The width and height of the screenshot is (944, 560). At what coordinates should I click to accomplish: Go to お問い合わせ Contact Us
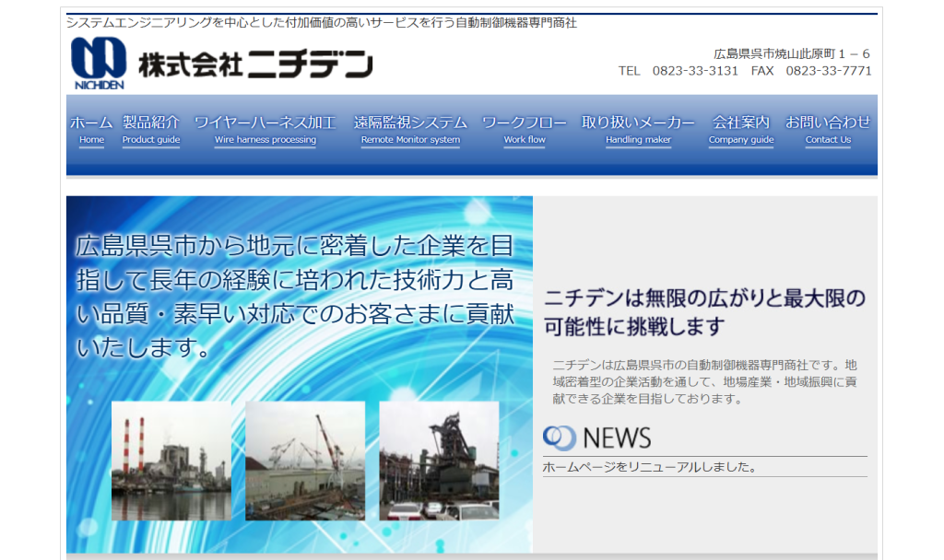point(828,130)
